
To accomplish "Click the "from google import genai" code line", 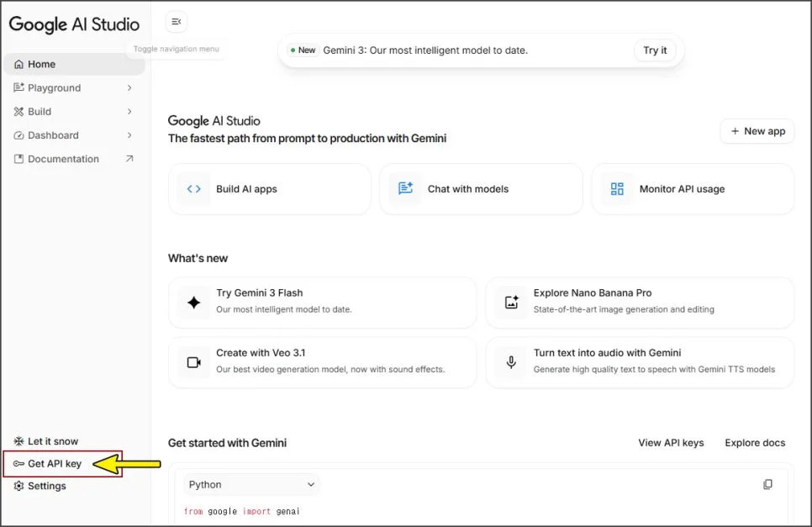I will [241, 511].
